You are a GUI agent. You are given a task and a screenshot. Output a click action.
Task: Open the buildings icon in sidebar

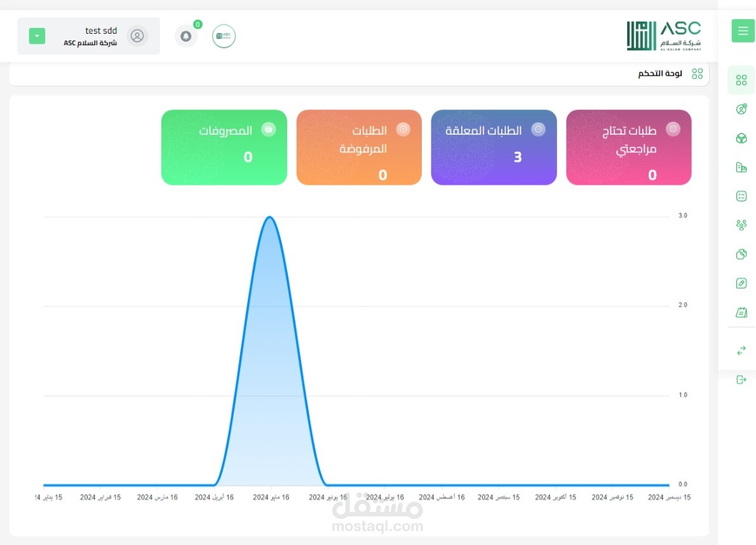point(741,168)
